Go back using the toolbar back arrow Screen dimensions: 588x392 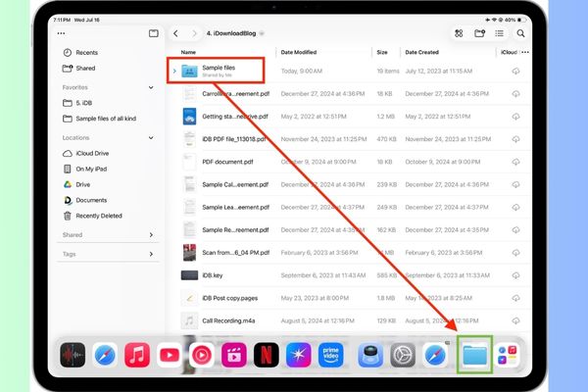click(x=174, y=33)
